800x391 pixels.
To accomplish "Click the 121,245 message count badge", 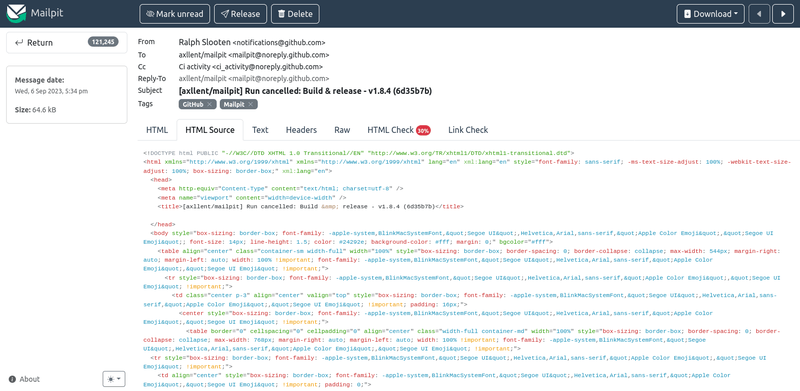I will (x=103, y=42).
